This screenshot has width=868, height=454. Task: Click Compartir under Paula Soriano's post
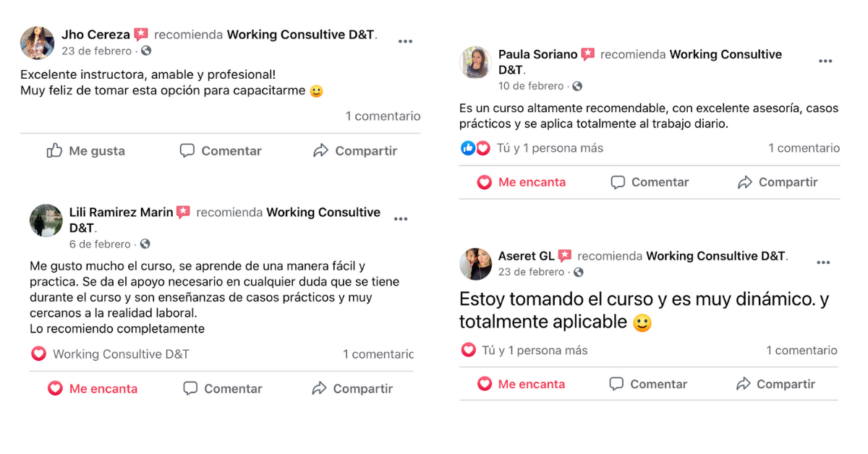coord(778,182)
